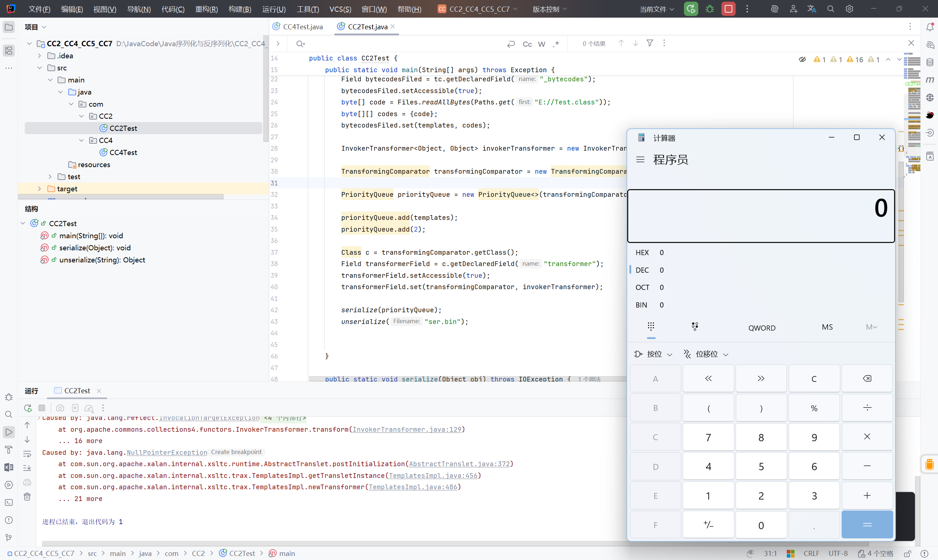Stop the running program with the red stop button

[728, 9]
